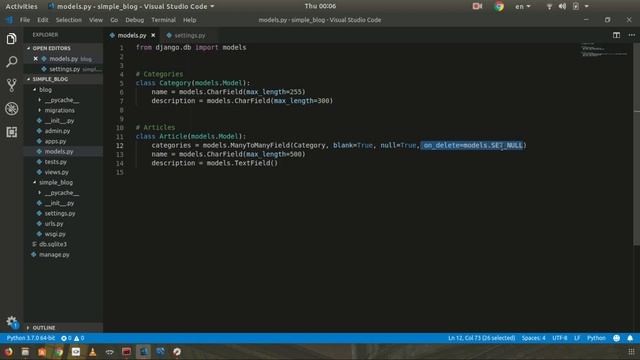Image resolution: width=640 pixels, height=360 pixels.
Task: Open the Explorer view in activity bar
Action: tap(11, 38)
